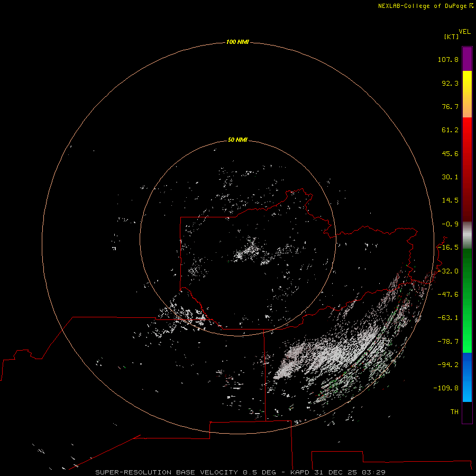Click the KAPD radar site identifier
This screenshot has width=476, height=476.
(x=300, y=472)
